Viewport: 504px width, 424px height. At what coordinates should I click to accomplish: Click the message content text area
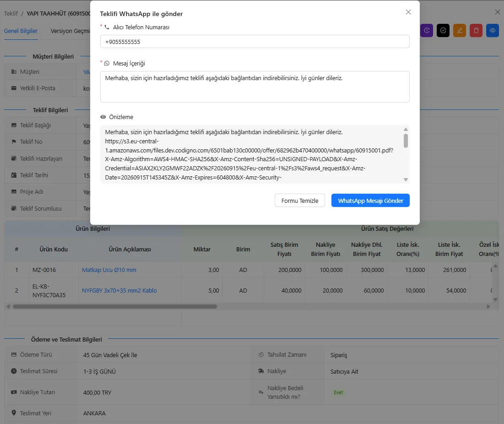255,87
